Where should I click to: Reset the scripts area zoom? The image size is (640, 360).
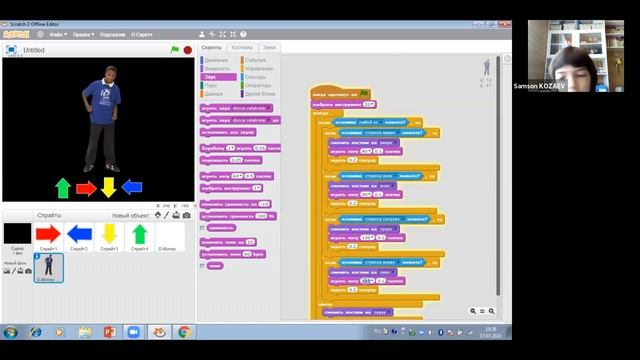tap(482, 311)
